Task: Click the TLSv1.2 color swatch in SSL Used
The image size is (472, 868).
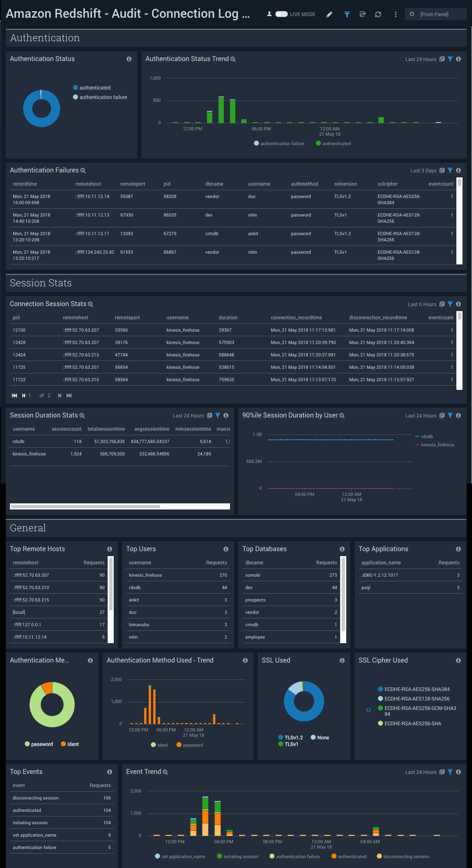Action: (x=281, y=738)
